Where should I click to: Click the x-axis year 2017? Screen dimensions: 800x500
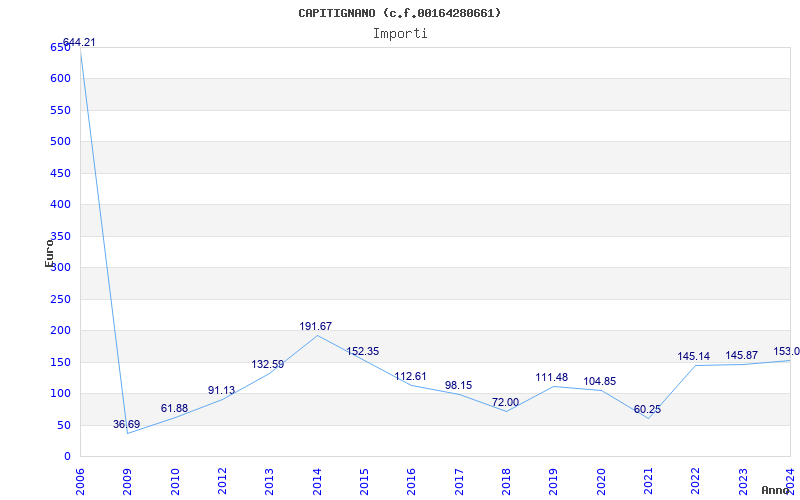(459, 481)
